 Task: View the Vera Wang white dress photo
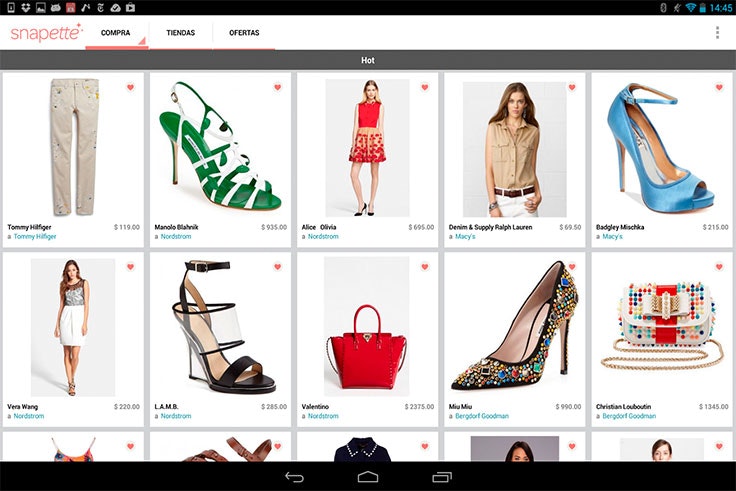[73, 327]
